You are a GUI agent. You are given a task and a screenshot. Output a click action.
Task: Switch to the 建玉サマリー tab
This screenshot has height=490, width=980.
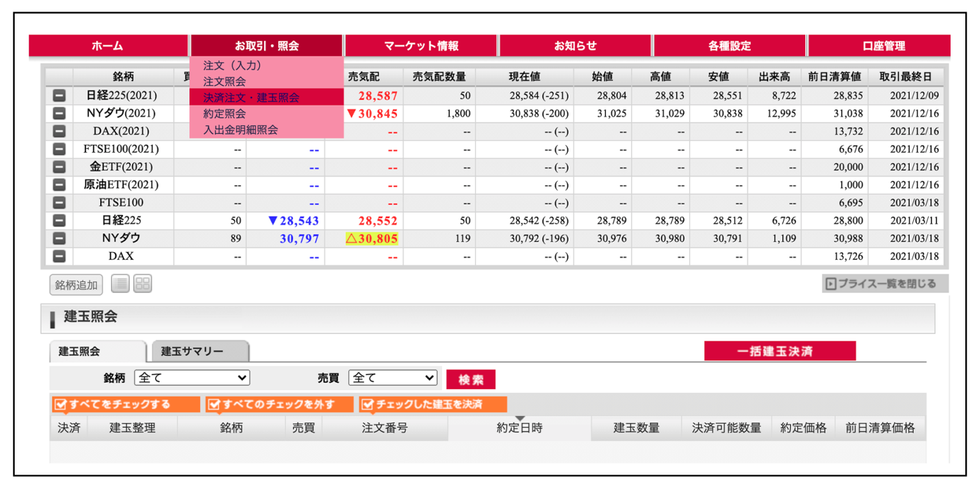200,352
